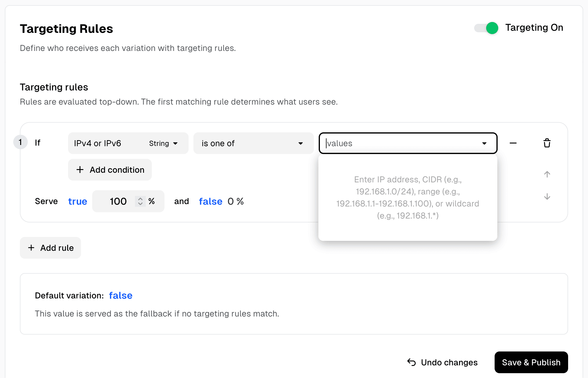Click the Save & Publish button

(x=531, y=362)
